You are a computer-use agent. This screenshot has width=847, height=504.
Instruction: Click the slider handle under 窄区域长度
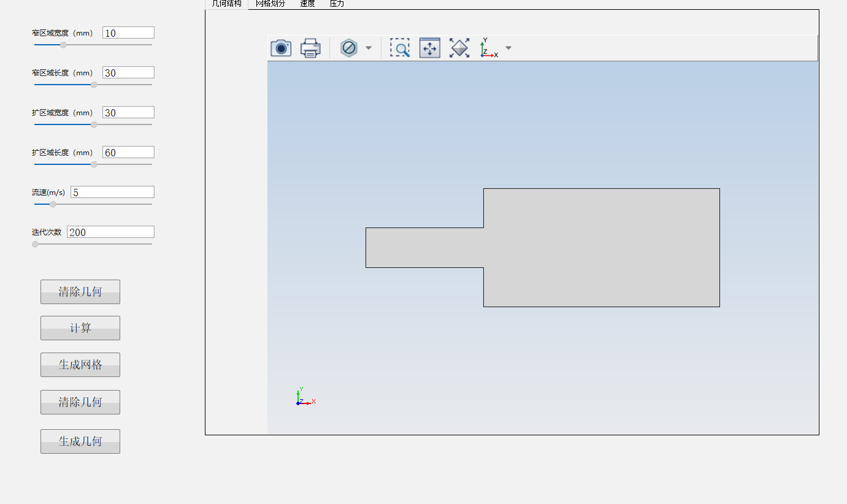pyautogui.click(x=94, y=85)
